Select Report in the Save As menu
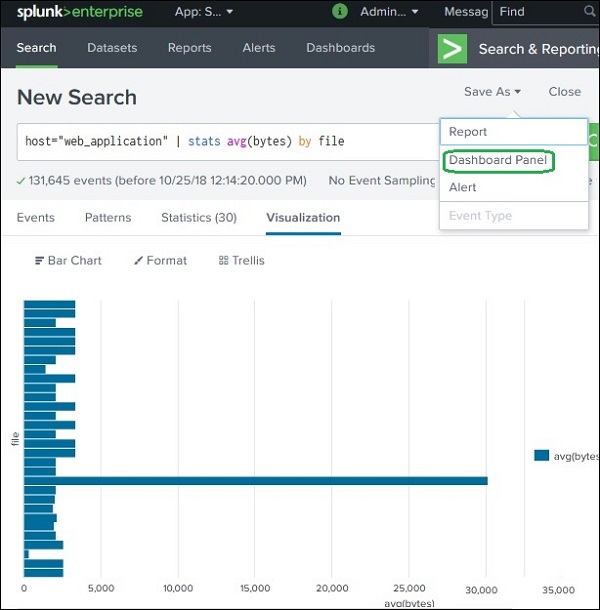Screen dimensions: 600x610 click(468, 132)
